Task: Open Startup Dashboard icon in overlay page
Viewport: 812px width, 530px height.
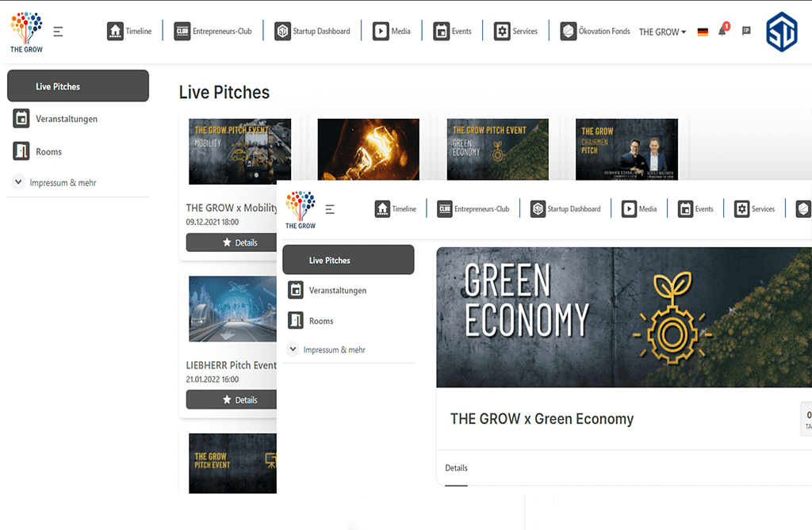Action: [x=538, y=208]
